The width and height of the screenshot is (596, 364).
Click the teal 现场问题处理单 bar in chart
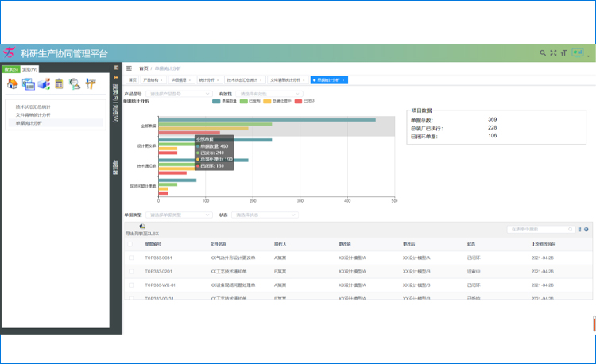click(177, 180)
